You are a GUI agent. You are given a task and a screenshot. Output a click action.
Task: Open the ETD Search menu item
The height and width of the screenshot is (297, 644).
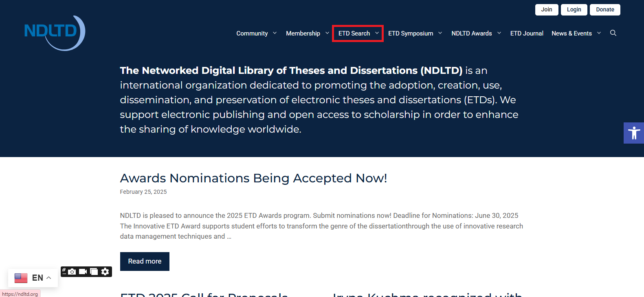point(354,33)
